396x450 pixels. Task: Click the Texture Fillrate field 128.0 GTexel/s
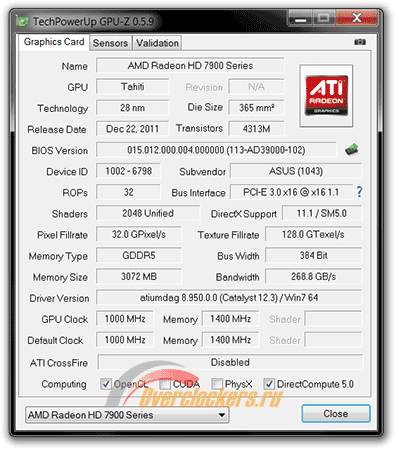coord(313,234)
